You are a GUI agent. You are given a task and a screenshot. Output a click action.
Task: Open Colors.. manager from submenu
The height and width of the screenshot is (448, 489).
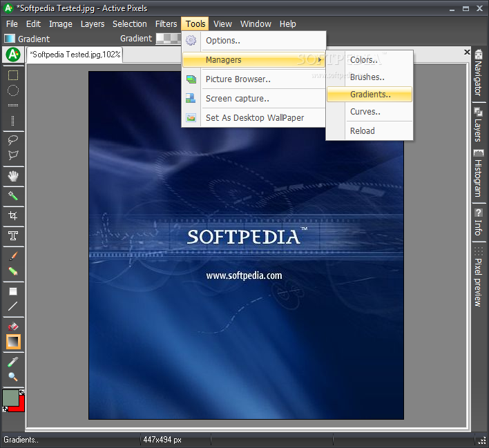(x=370, y=60)
